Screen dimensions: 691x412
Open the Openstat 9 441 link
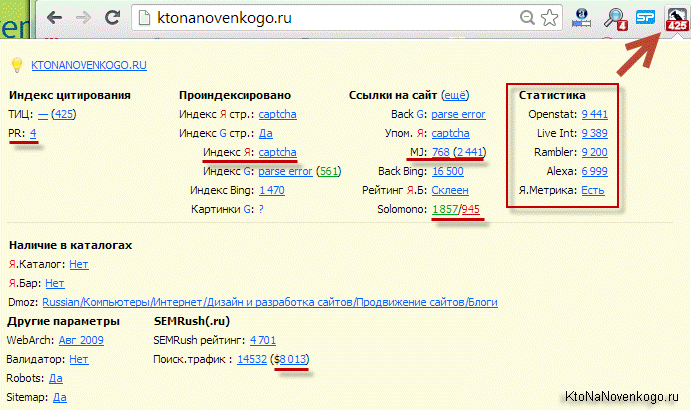coord(594,115)
